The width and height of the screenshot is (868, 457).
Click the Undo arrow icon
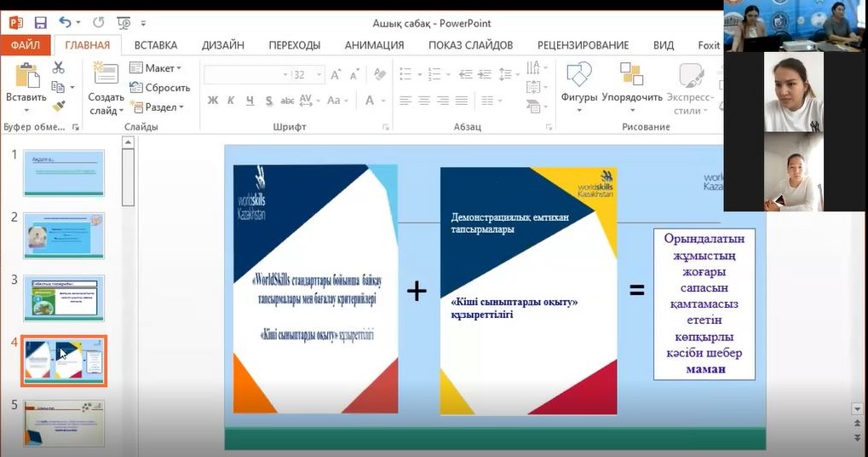tap(66, 23)
